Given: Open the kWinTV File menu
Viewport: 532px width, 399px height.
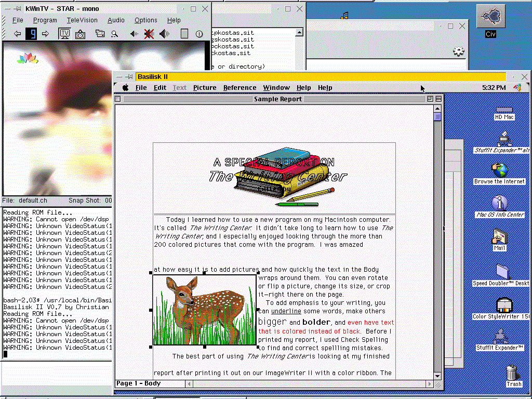Looking at the screenshot, I should pyautogui.click(x=18, y=20).
